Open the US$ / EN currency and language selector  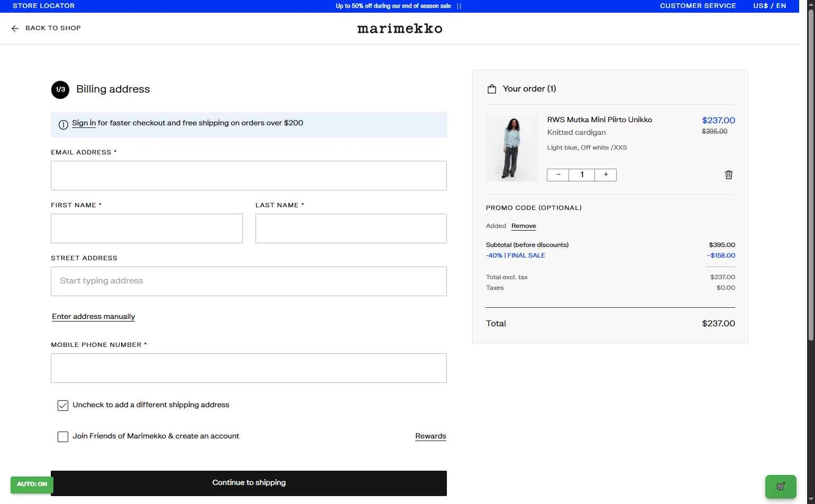click(770, 6)
